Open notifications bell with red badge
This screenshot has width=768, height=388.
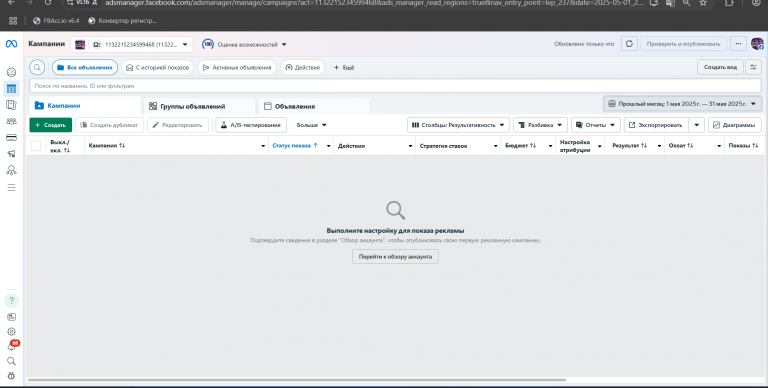[x=12, y=346]
